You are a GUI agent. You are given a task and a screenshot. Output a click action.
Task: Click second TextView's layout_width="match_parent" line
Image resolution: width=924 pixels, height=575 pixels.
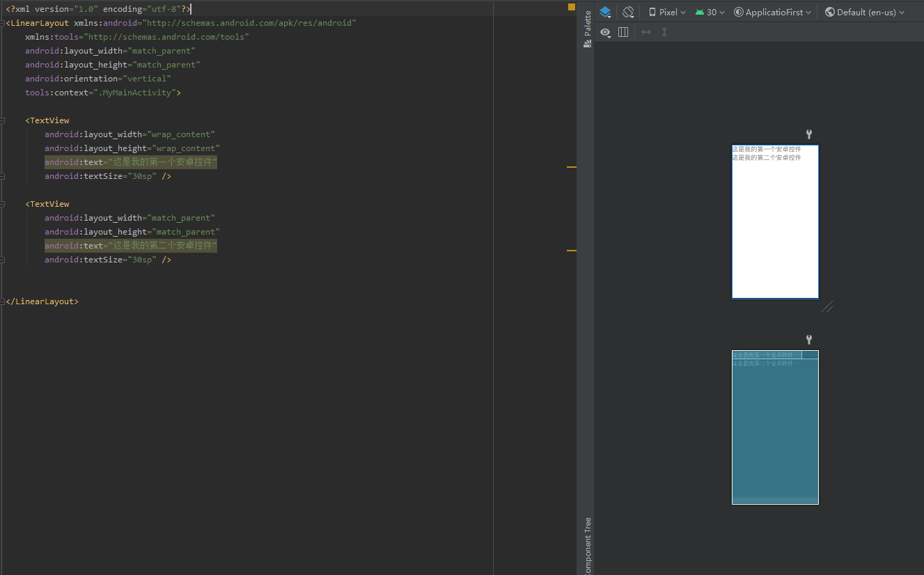[130, 218]
